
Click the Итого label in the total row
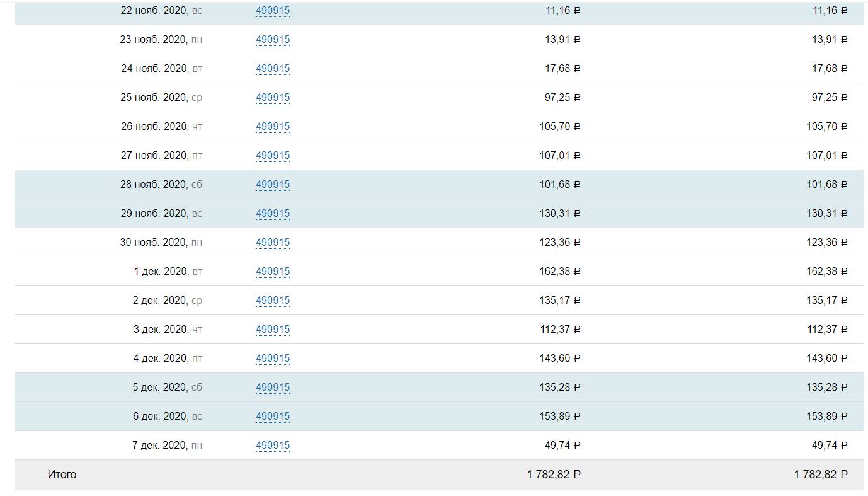(62, 475)
